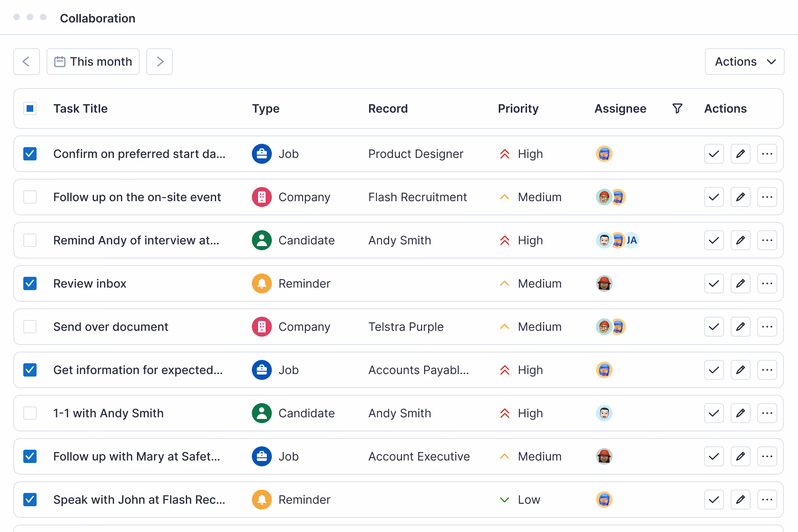Image resolution: width=798 pixels, height=532 pixels.
Task: Edit the Confirm on preferred start date task
Action: 741,154
